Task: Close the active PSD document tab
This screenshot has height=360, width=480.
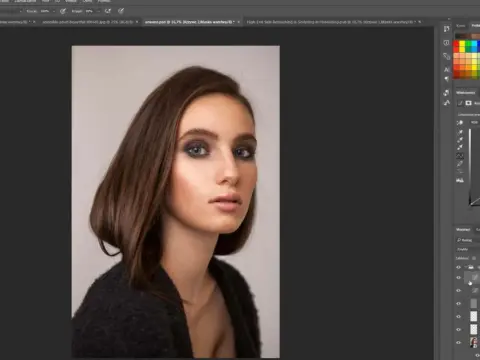Action: [239, 22]
